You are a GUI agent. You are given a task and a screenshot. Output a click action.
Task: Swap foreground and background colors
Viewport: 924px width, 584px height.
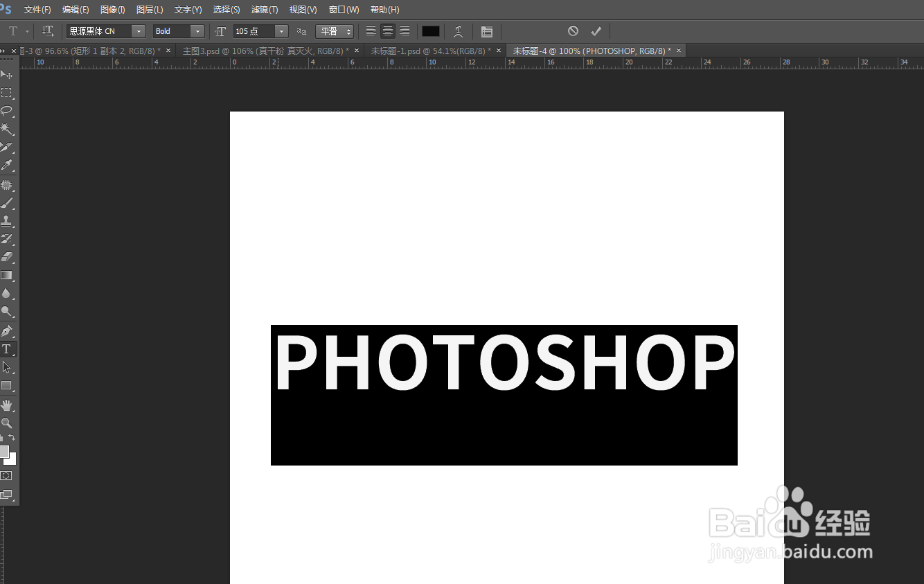(x=12, y=437)
